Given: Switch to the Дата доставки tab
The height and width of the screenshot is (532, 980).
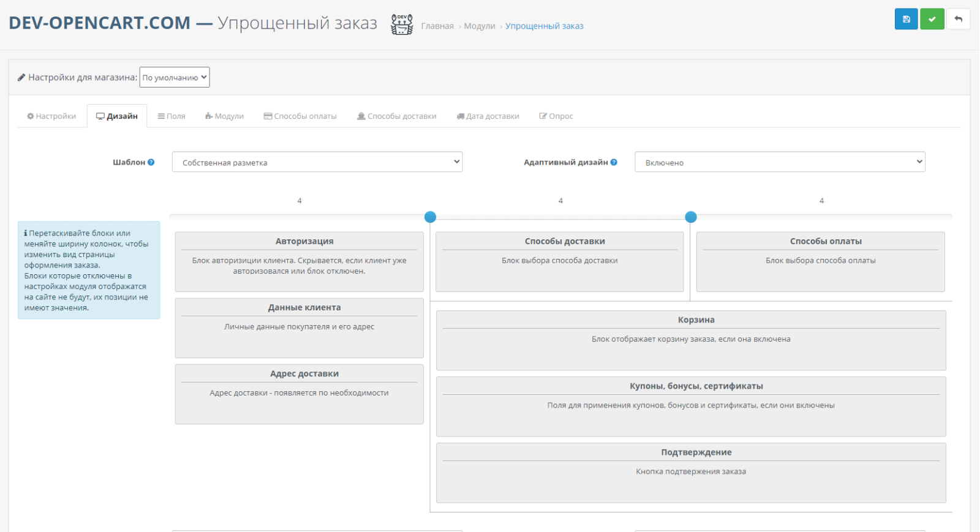Looking at the screenshot, I should 488,116.
